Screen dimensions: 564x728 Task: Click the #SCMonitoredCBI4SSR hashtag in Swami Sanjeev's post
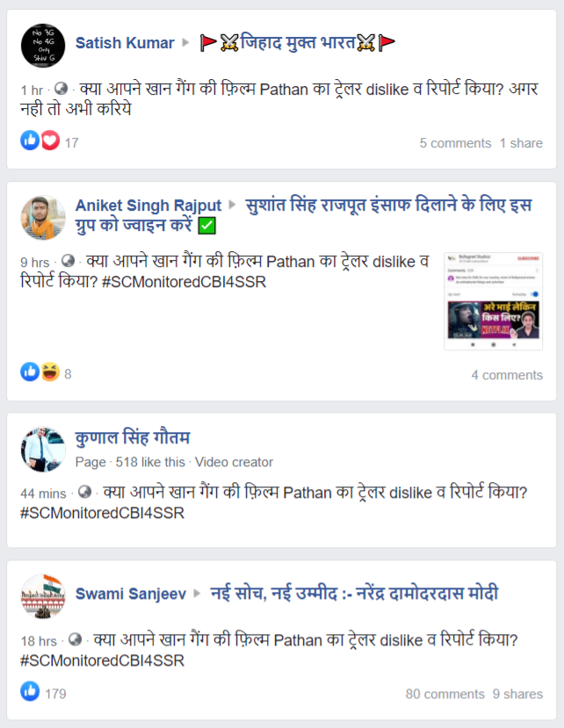(102, 660)
